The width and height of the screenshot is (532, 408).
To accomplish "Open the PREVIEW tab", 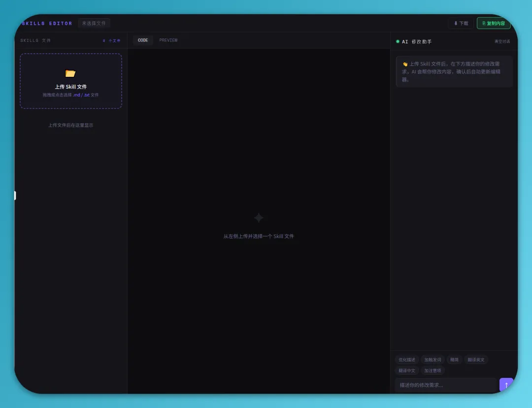I will (168, 40).
